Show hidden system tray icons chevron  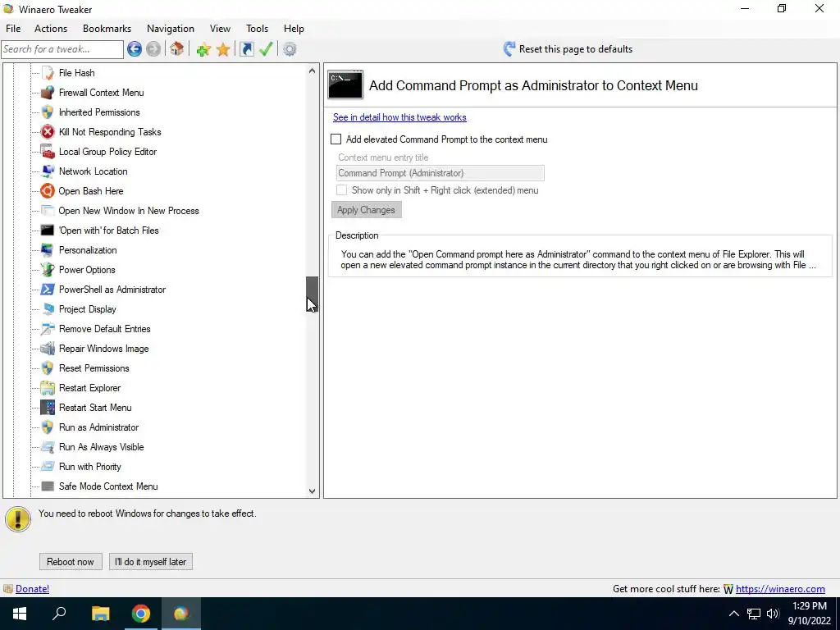[734, 614]
